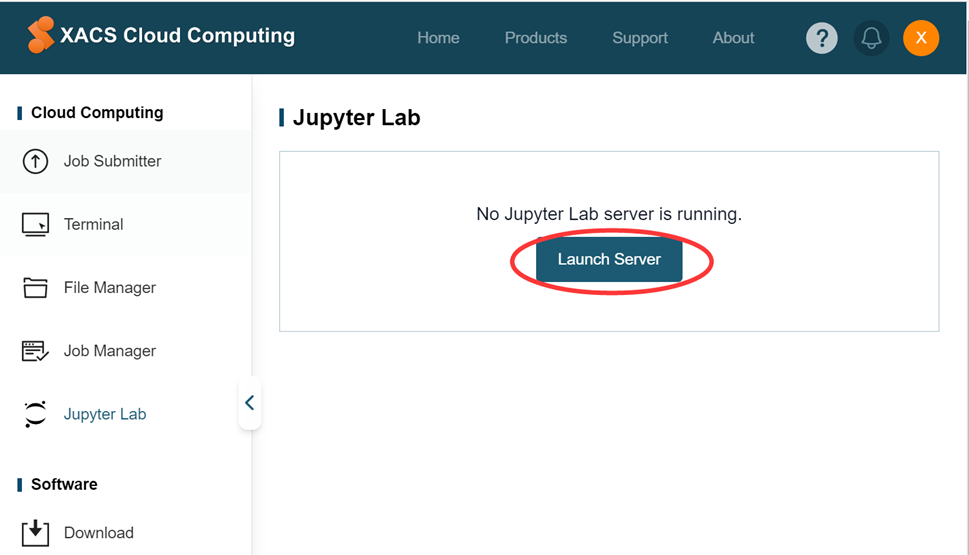969x555 pixels.
Task: Click the Job Submitter upload icon
Action: 35,161
